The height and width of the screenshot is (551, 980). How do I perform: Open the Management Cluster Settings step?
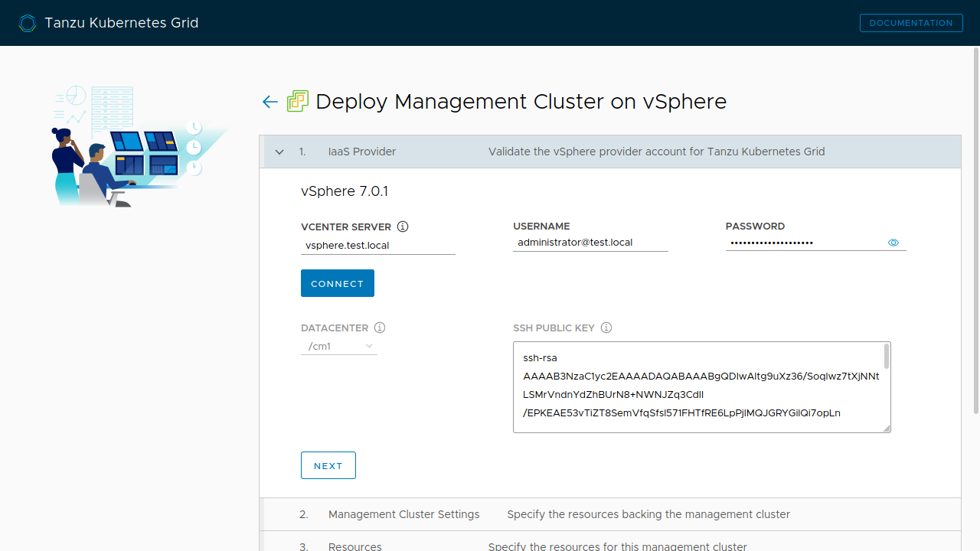pos(610,514)
